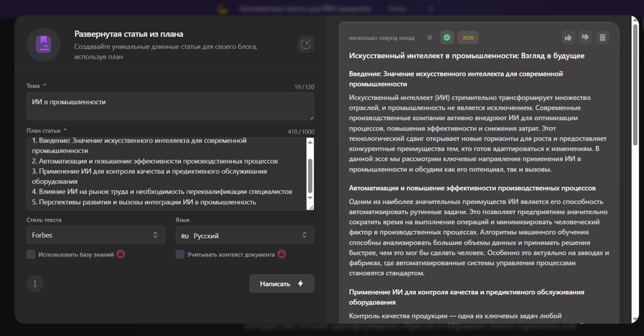Dislike the generated article with thumbs down
Screen dimensions: 644x336
pos(585,38)
